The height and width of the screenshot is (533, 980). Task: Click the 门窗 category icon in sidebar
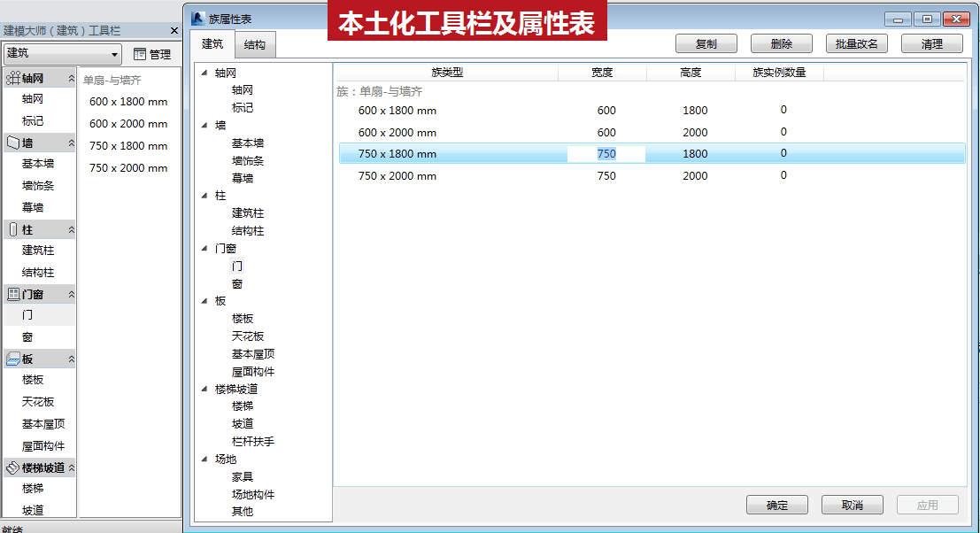click(12, 294)
